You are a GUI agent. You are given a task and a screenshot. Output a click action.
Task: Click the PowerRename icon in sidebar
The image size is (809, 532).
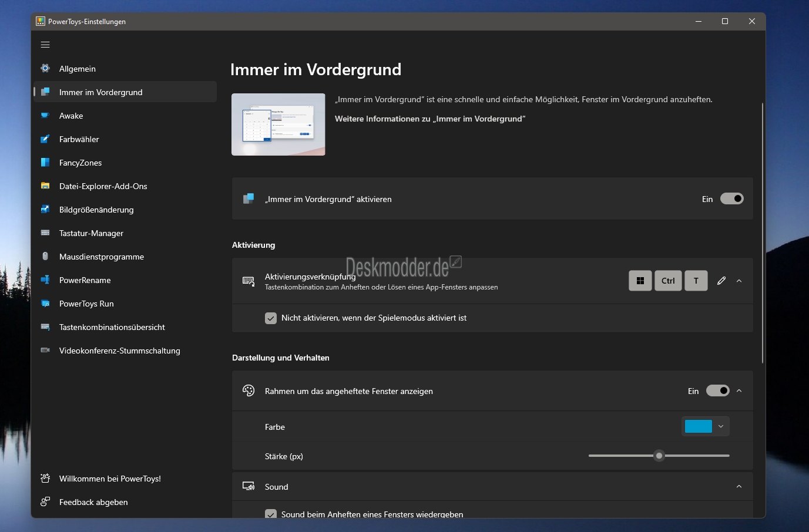pos(45,280)
